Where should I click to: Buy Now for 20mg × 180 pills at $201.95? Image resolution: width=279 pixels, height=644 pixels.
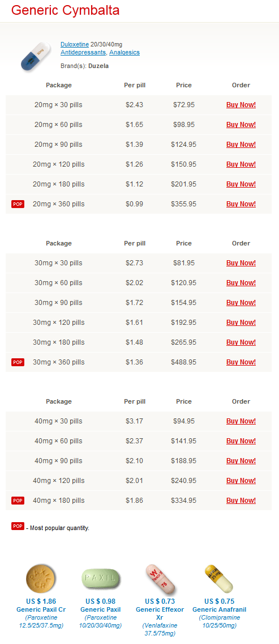(x=241, y=184)
